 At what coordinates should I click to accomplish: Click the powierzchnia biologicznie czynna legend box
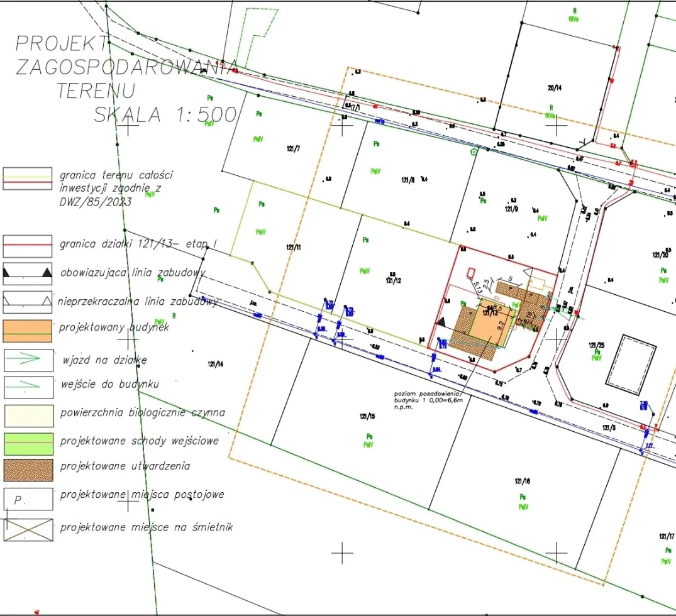click(x=28, y=415)
